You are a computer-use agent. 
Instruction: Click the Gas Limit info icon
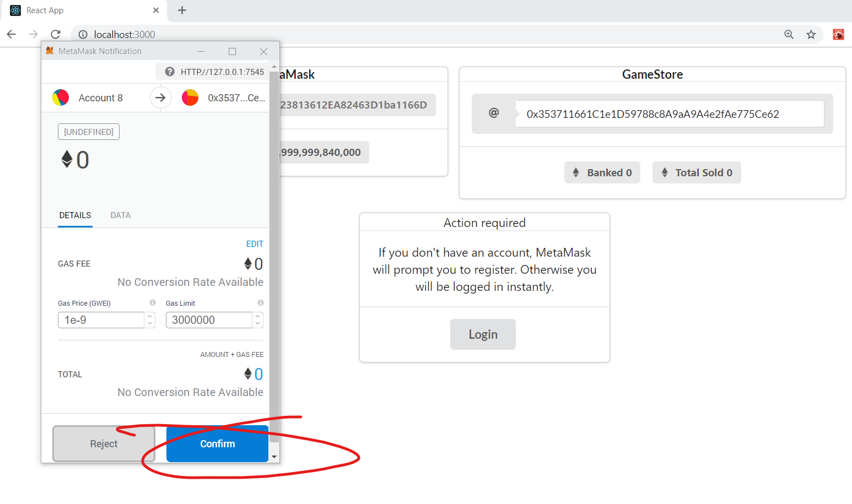(x=261, y=302)
